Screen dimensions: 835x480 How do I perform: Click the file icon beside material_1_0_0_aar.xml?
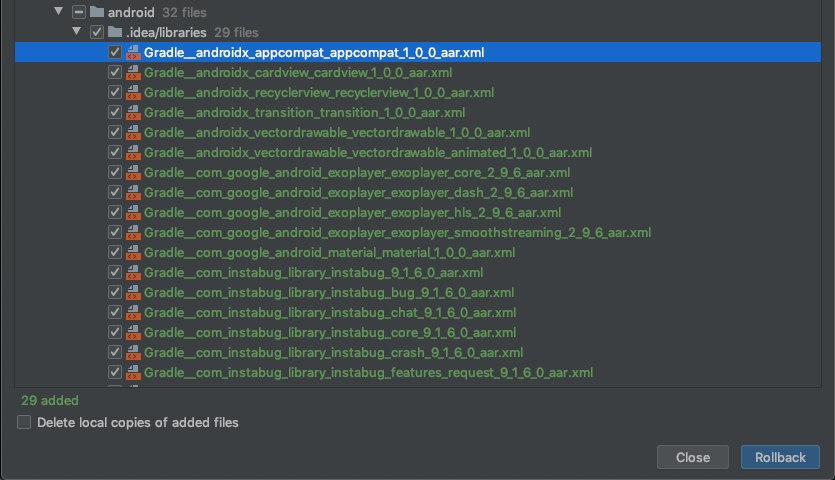click(133, 252)
